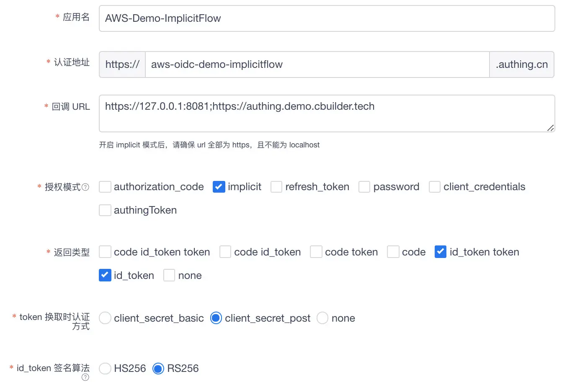This screenshot has width=562, height=392.
Task: Tick the password grant checkbox
Action: 364,187
